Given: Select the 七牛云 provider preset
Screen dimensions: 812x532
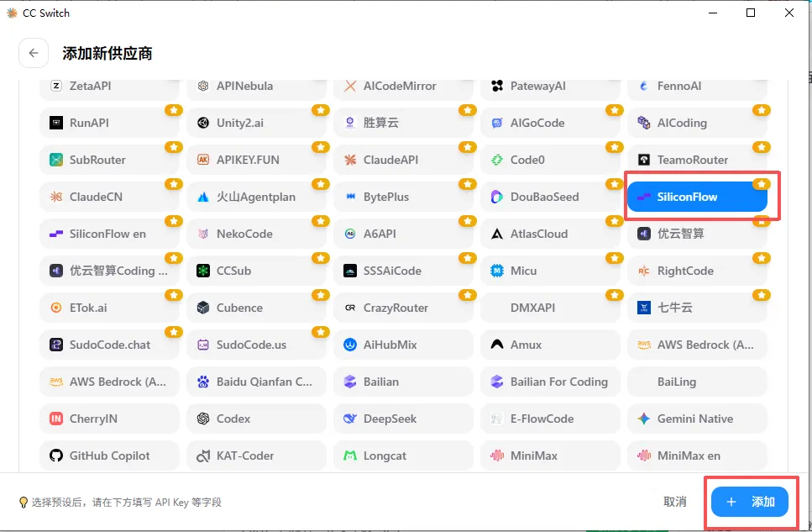Looking at the screenshot, I should [697, 308].
